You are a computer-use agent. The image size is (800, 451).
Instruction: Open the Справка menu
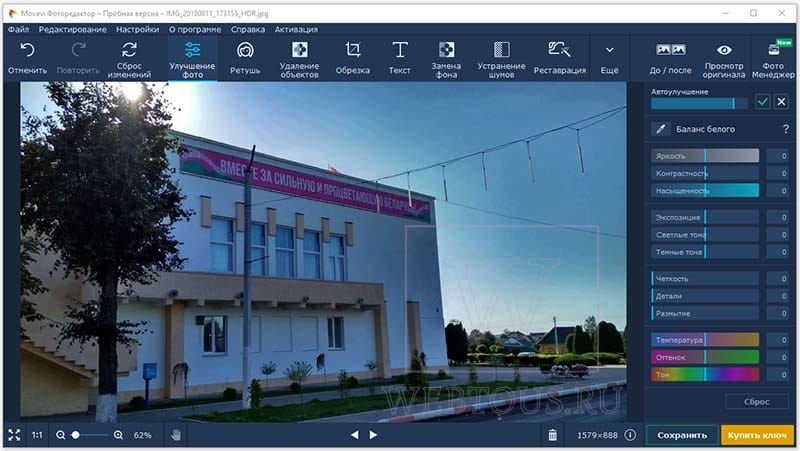click(247, 30)
